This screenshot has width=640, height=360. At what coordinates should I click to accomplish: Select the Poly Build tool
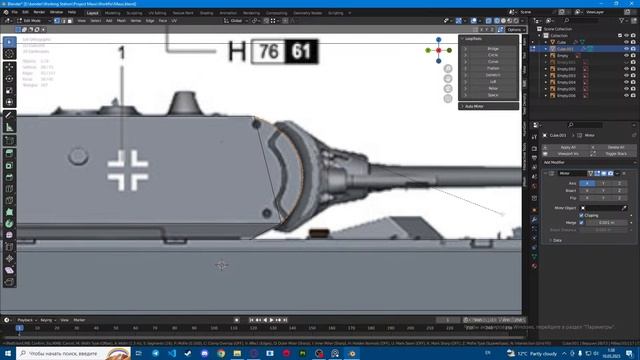coord(9,212)
